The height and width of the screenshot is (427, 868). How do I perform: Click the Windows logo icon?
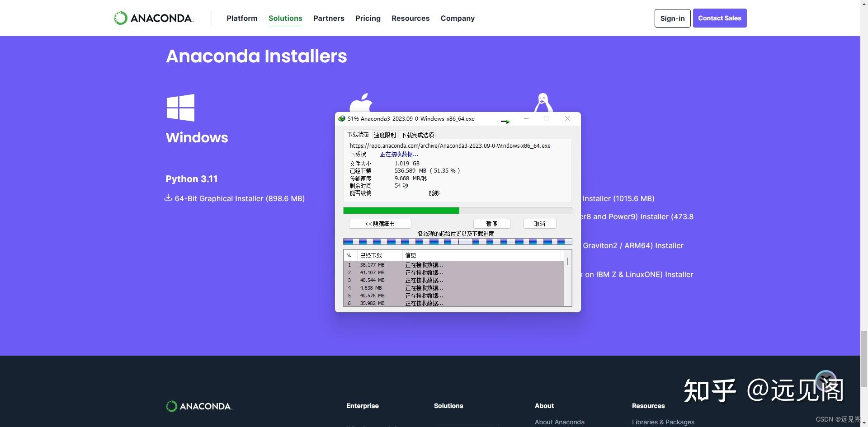[x=180, y=107]
